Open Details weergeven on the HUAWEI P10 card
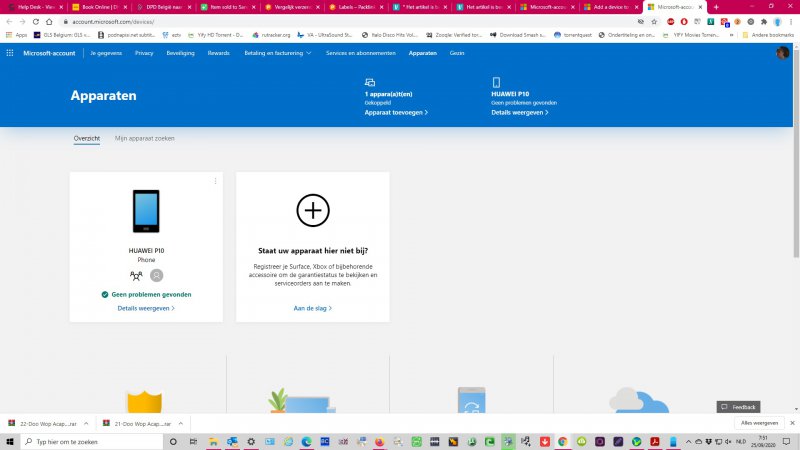Screen dimensions: 800x450 tap(146, 308)
